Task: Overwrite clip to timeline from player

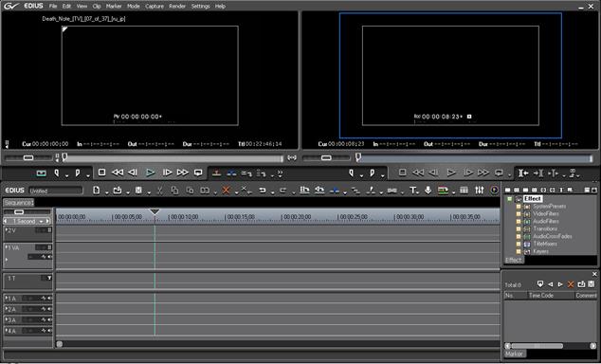Action: click(x=231, y=173)
